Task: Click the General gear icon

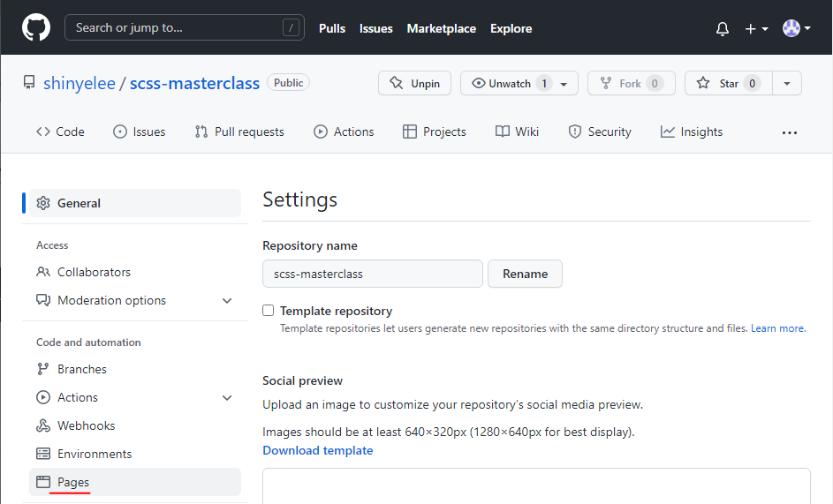Action: pos(43,203)
